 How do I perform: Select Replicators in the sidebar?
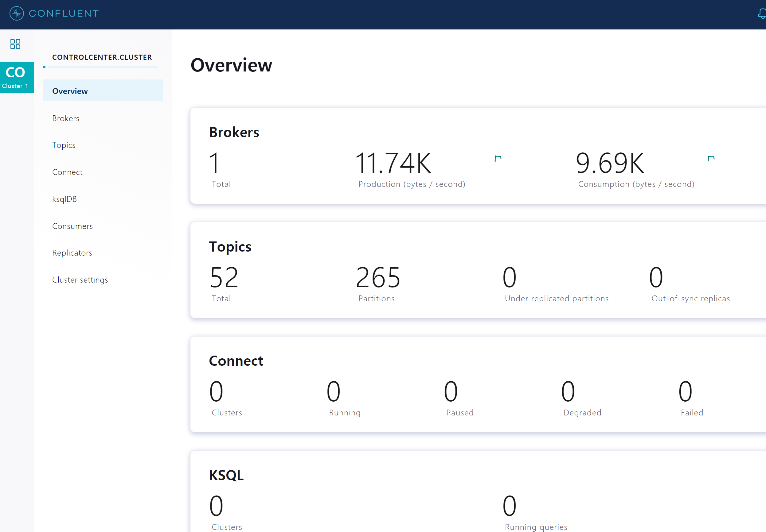[x=72, y=253]
